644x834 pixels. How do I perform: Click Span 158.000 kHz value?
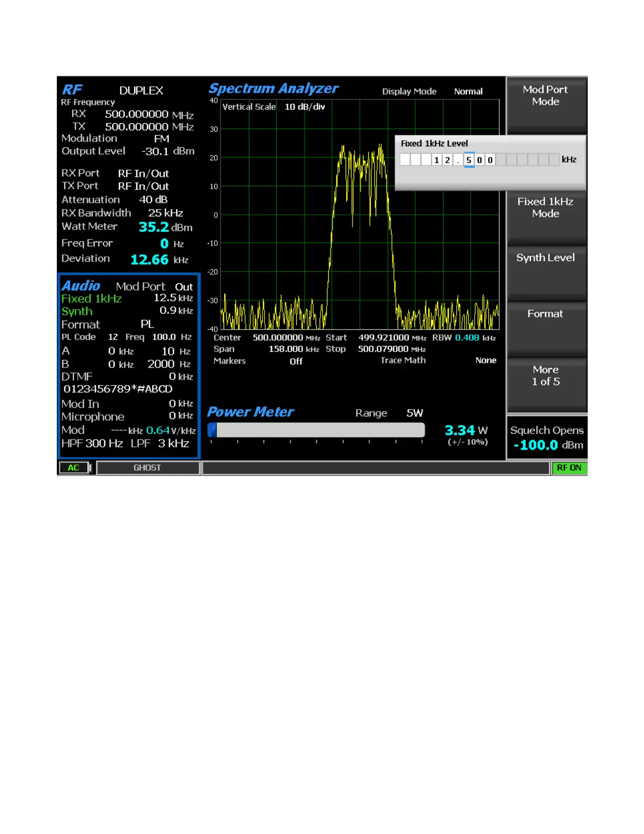294,349
